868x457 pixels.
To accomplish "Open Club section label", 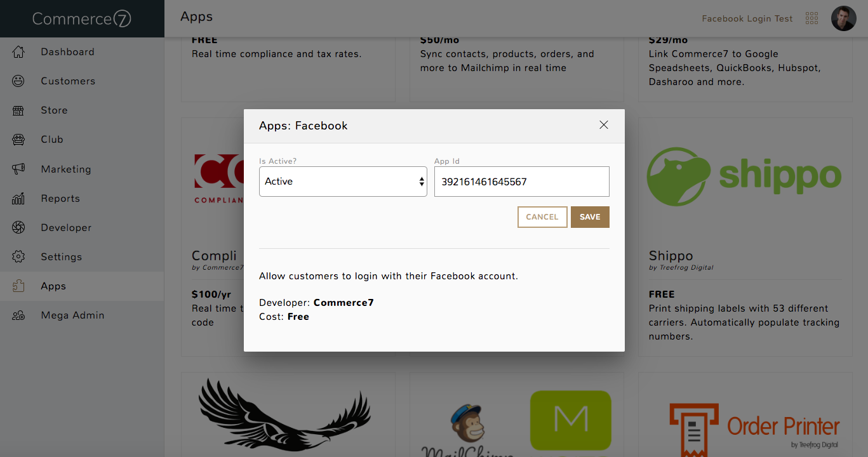I will click(52, 140).
